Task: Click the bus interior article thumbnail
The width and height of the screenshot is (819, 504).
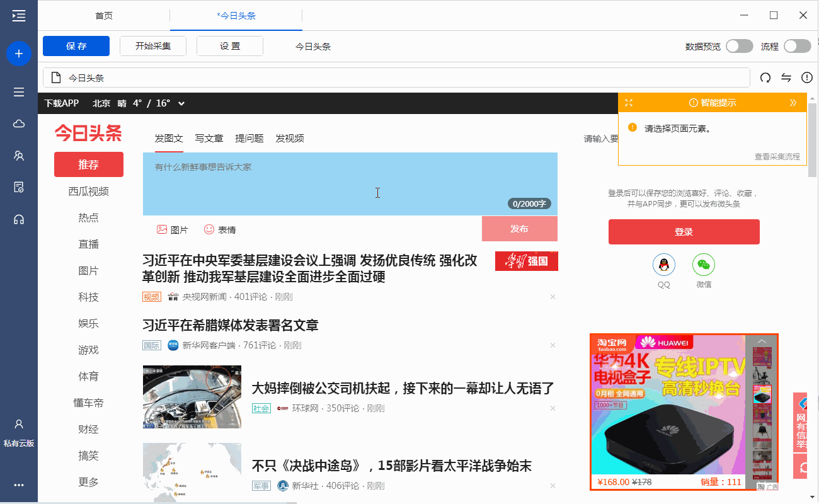Action: pyautogui.click(x=192, y=397)
